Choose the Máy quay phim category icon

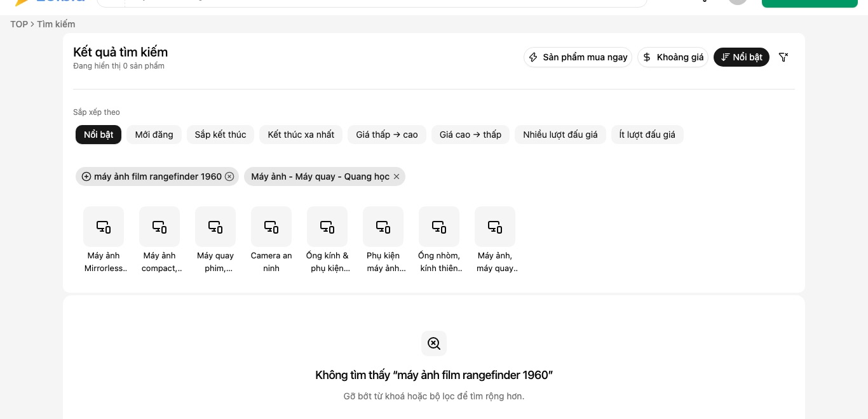pos(215,227)
